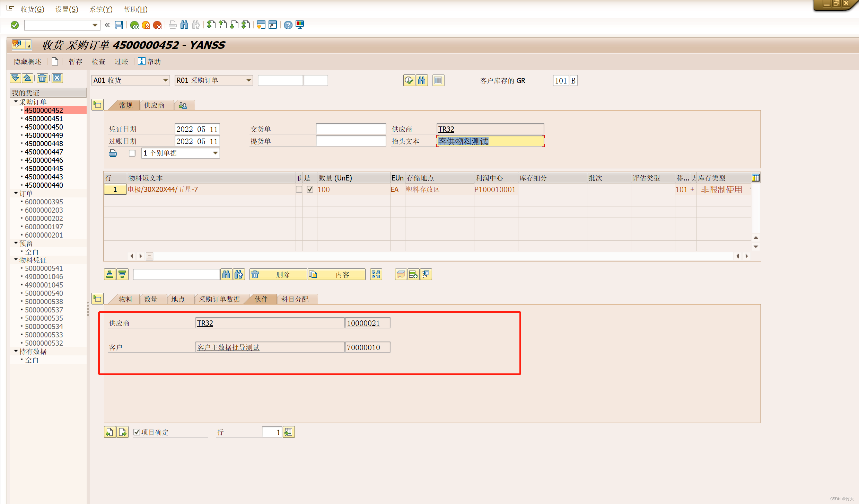Open the R01 采购订单 reference dropdown
859x504 pixels.
point(248,80)
